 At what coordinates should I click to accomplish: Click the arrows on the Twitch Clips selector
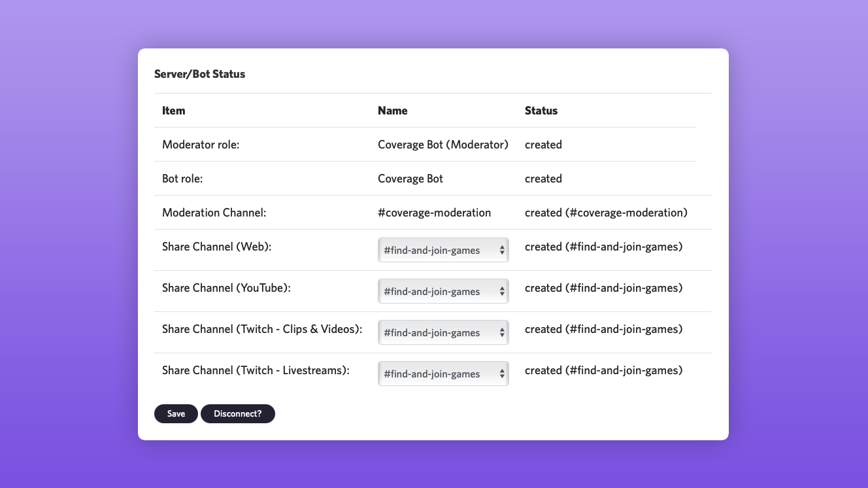point(501,332)
